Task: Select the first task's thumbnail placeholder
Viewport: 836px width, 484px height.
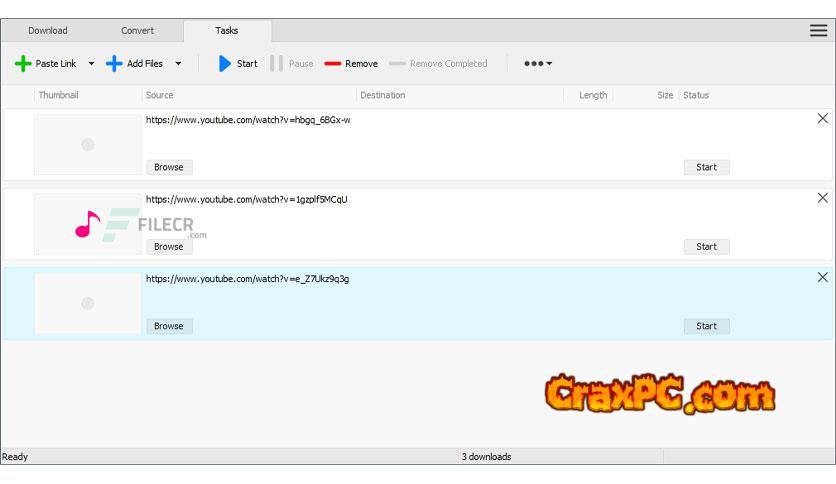Action: (87, 145)
